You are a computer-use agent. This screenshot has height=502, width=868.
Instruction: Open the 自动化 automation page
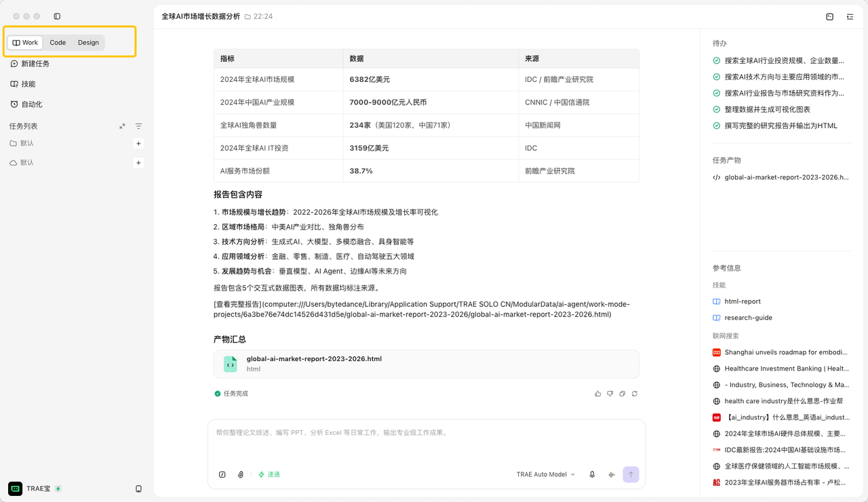click(26, 104)
